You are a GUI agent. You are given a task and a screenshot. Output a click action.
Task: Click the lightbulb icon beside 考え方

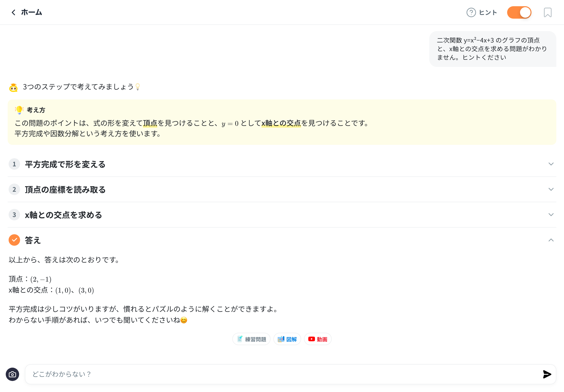click(x=19, y=110)
